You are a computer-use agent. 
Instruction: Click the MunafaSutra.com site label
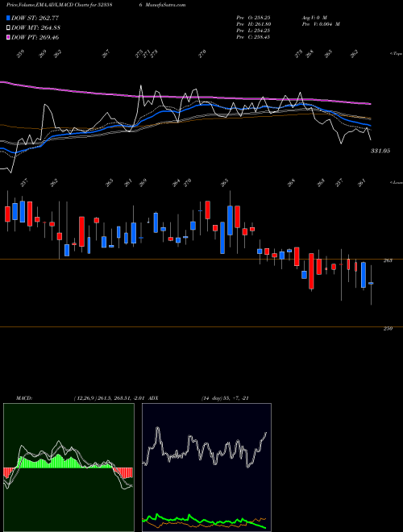[x=165, y=5]
